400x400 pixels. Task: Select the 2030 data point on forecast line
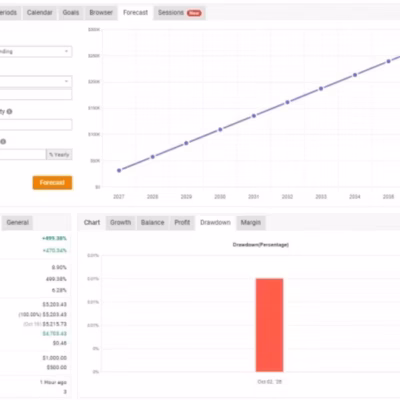coord(220,129)
